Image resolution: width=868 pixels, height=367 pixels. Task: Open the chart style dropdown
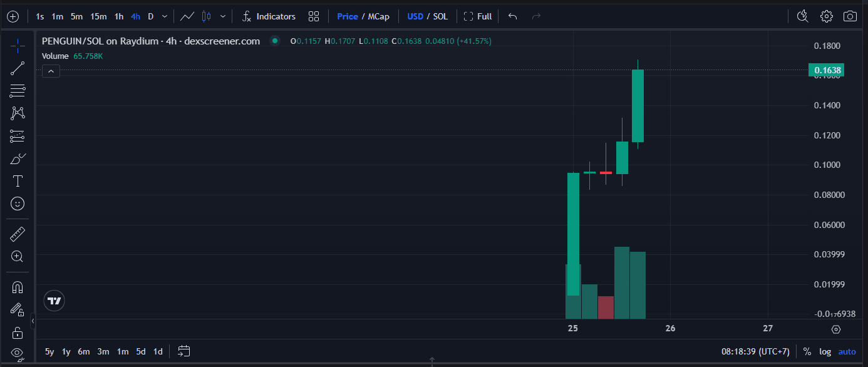(x=222, y=16)
